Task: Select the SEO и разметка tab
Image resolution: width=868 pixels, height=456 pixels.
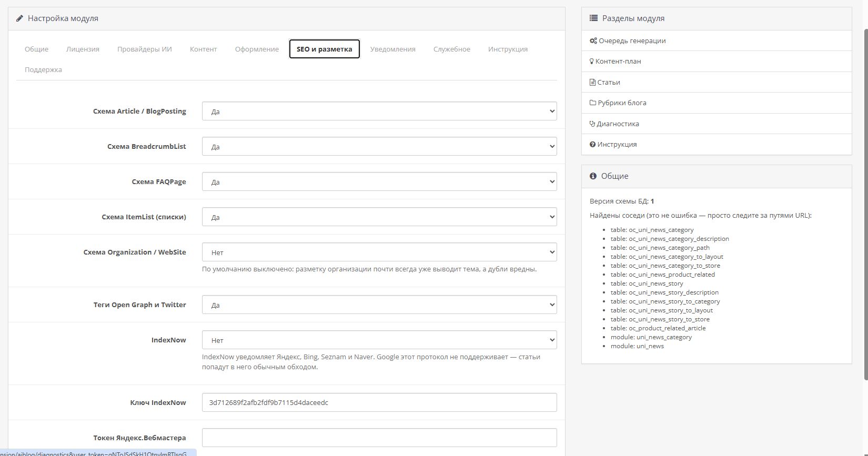Action: pos(325,49)
